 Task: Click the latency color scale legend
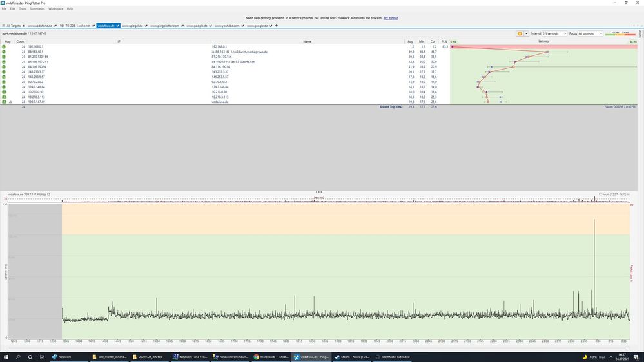620,33
